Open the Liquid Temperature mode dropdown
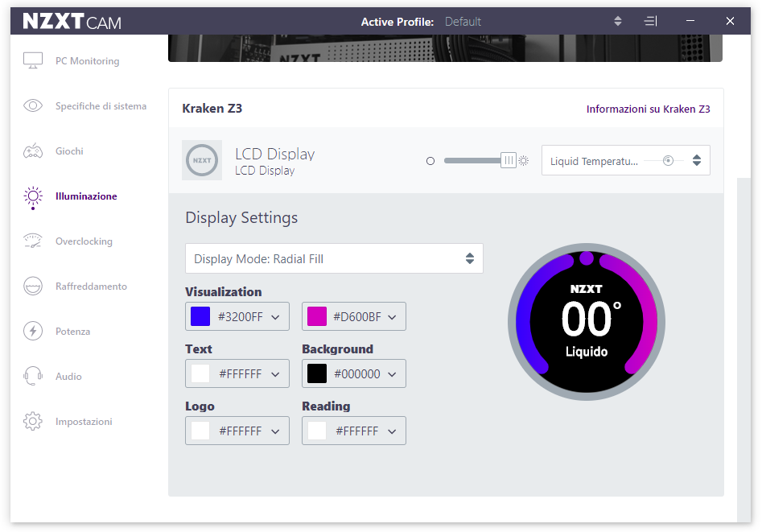 point(625,160)
